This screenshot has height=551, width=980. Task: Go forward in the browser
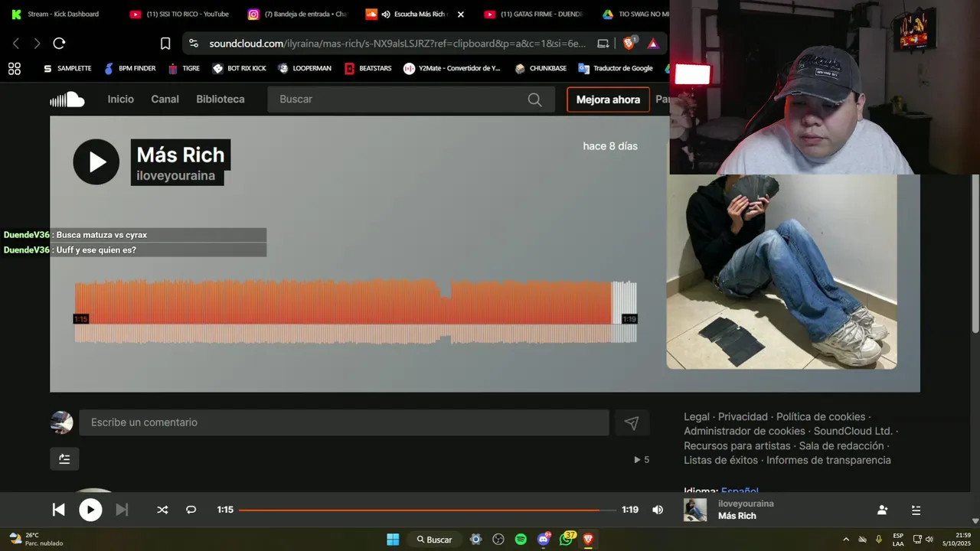tap(37, 44)
